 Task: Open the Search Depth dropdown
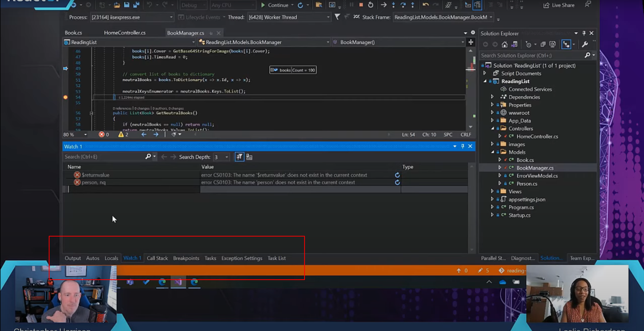click(x=221, y=157)
